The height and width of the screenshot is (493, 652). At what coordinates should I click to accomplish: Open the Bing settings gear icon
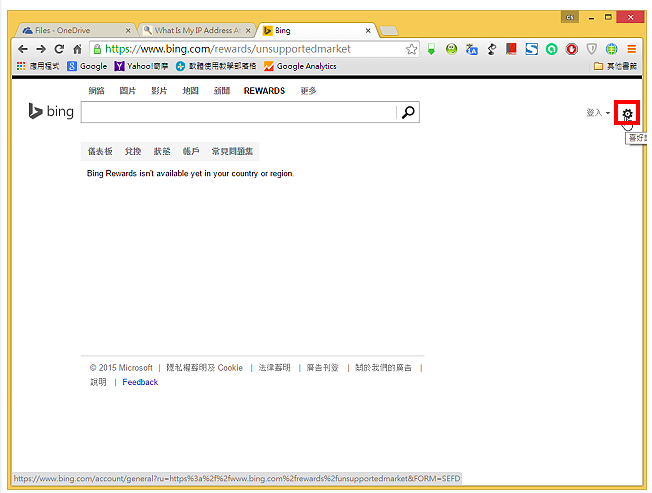tap(627, 113)
